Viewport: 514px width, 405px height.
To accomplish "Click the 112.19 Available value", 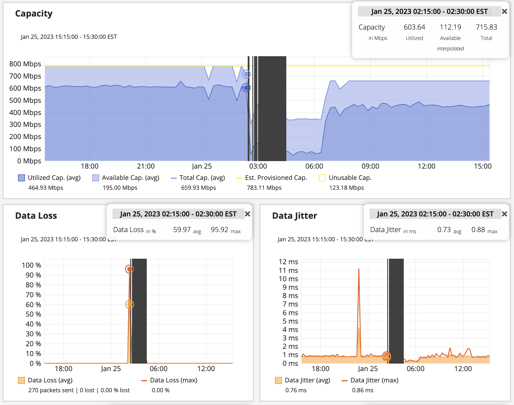I will pos(450,27).
